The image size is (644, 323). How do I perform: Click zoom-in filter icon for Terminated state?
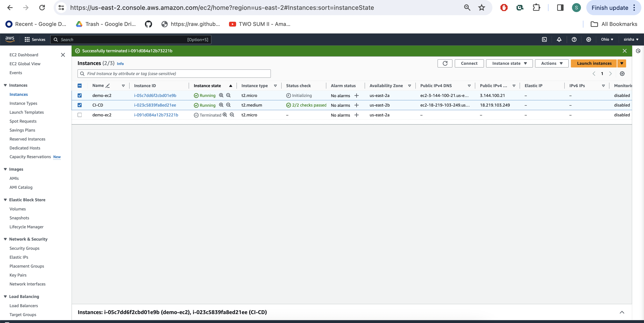pyautogui.click(x=225, y=115)
